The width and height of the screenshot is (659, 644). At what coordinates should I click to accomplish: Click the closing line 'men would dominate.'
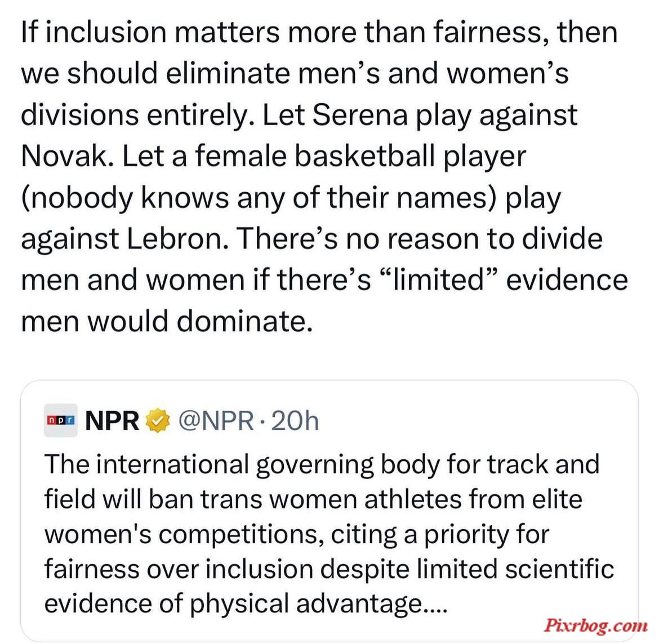167,321
